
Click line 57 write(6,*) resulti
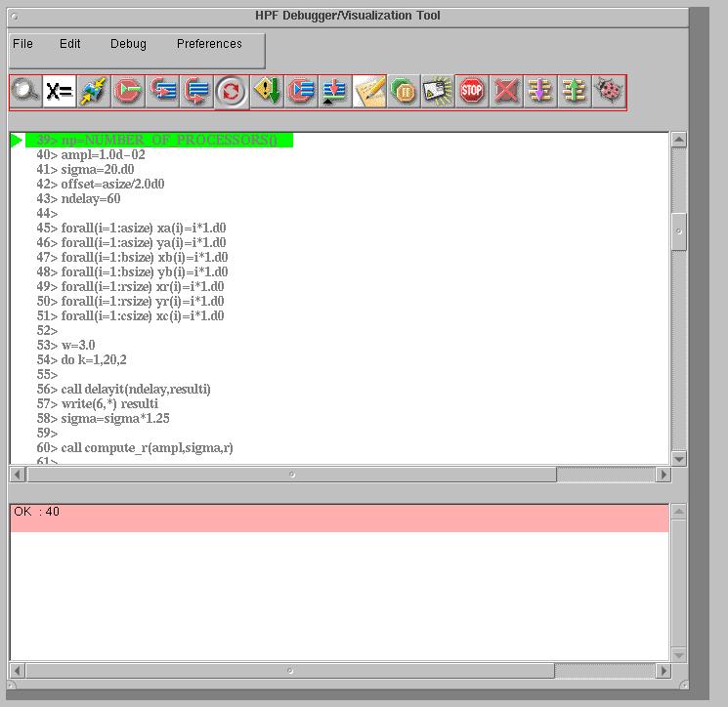(98, 403)
